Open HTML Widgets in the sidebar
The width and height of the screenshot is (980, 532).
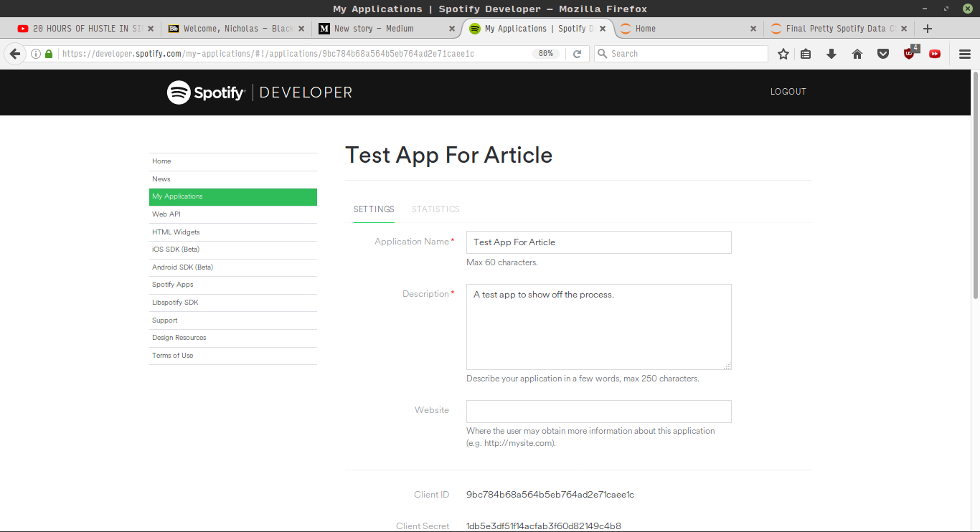click(x=233, y=232)
